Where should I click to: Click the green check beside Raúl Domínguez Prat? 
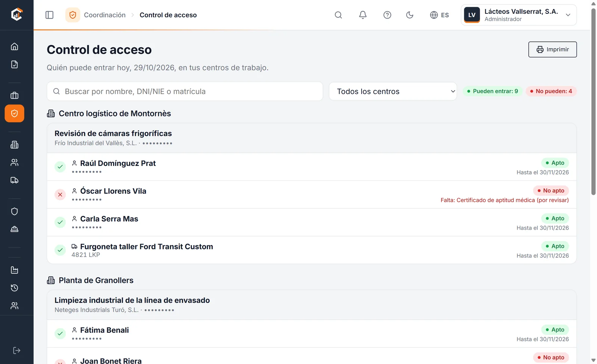pyautogui.click(x=60, y=167)
